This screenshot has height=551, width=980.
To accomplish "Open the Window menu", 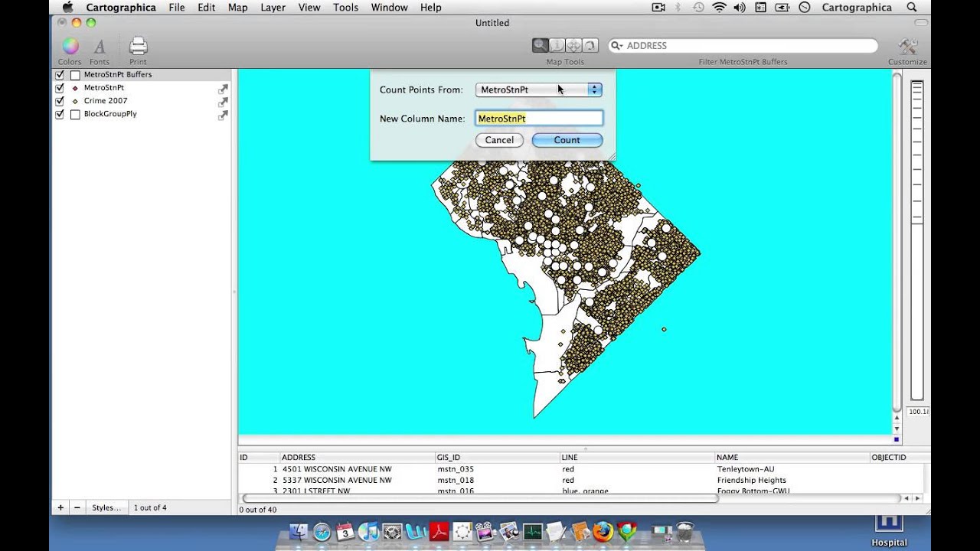I will (x=389, y=7).
